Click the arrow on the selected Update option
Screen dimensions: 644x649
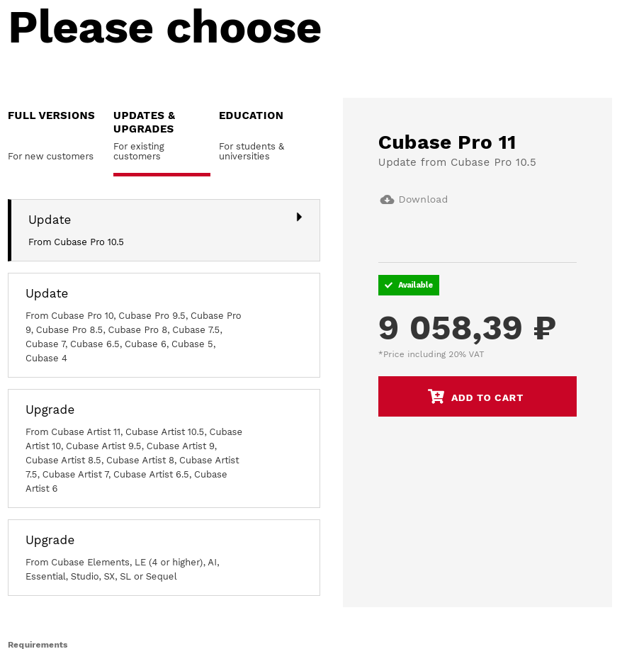click(299, 217)
